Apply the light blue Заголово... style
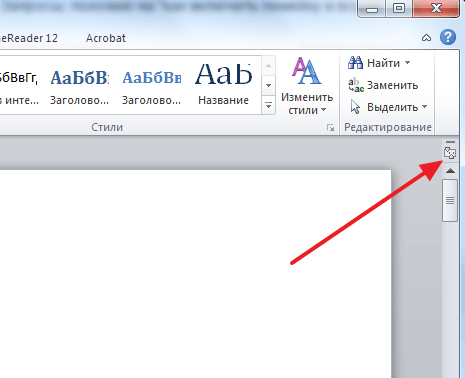This screenshot has width=465, height=378. tap(151, 85)
